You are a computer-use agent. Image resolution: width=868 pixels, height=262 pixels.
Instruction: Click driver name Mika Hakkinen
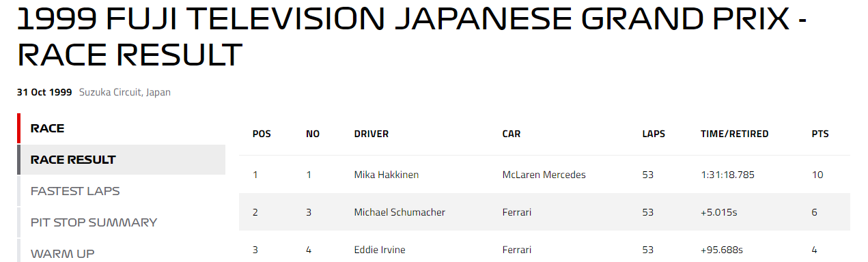(x=386, y=175)
